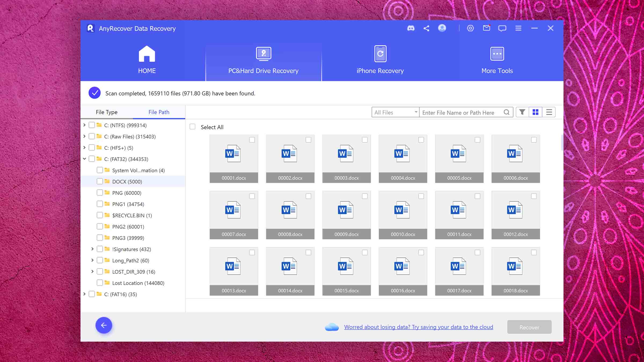Click the search magnifier icon
This screenshot has height=362, width=644.
pos(506,112)
